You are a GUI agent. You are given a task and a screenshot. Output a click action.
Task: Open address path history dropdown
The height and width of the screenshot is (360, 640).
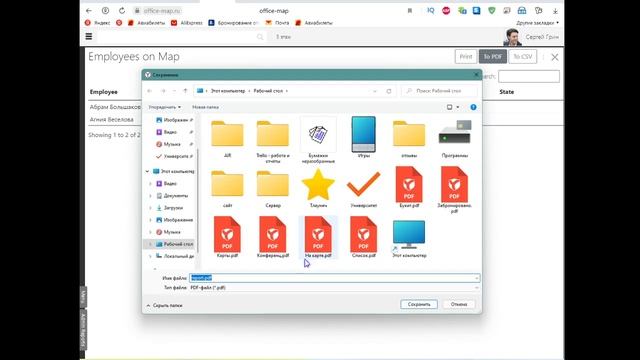tap(375, 91)
